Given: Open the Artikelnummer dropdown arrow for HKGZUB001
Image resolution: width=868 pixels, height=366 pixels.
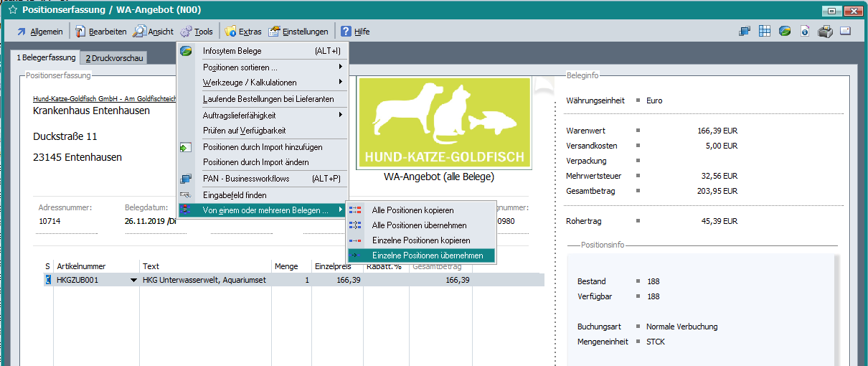Looking at the screenshot, I should tap(133, 280).
